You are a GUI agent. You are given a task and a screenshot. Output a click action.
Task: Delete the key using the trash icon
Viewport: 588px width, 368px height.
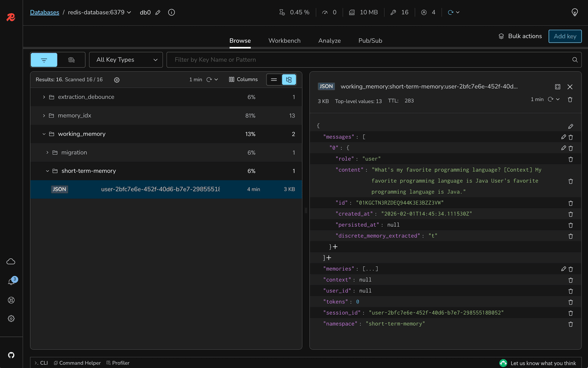(x=570, y=99)
